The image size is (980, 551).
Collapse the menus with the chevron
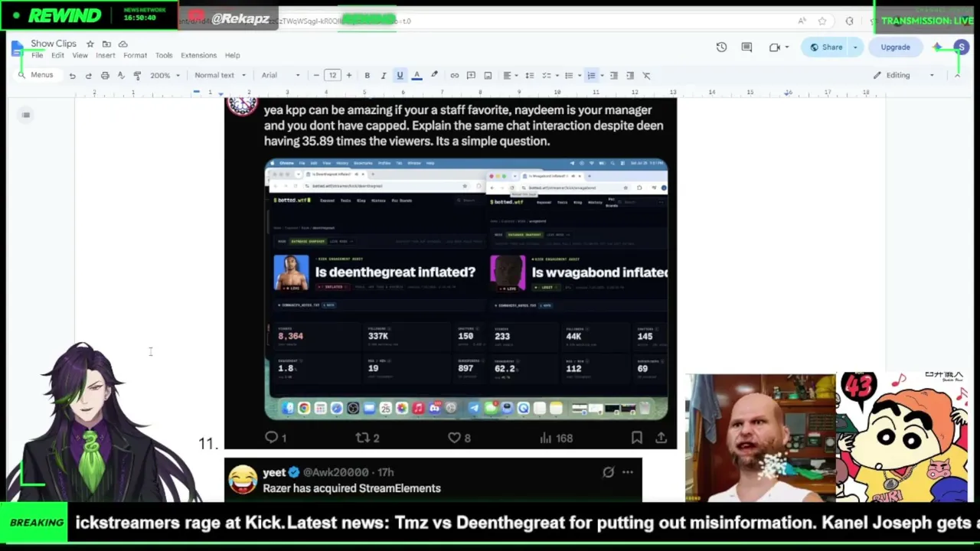957,75
